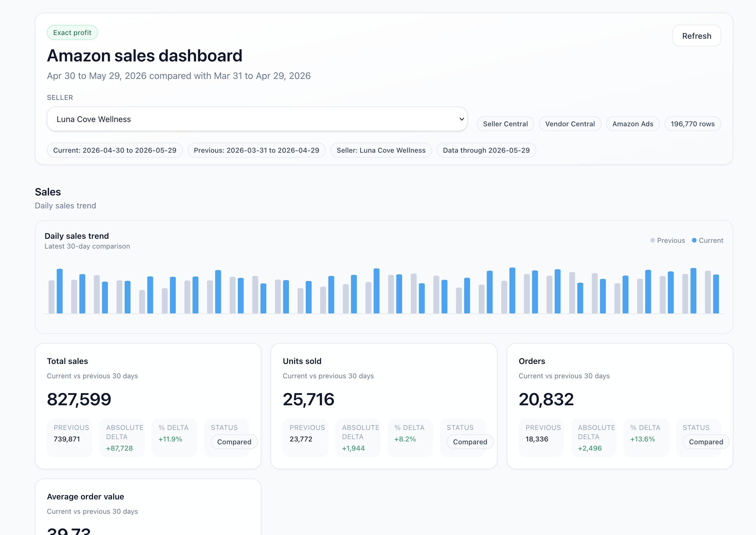Click the dashboard date comparison subtitle

(x=179, y=76)
